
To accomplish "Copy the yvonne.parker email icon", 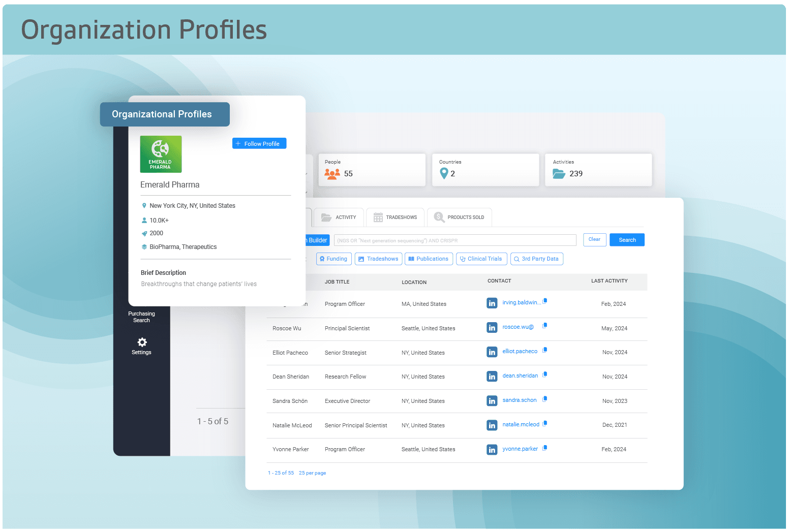I will click(x=545, y=447).
